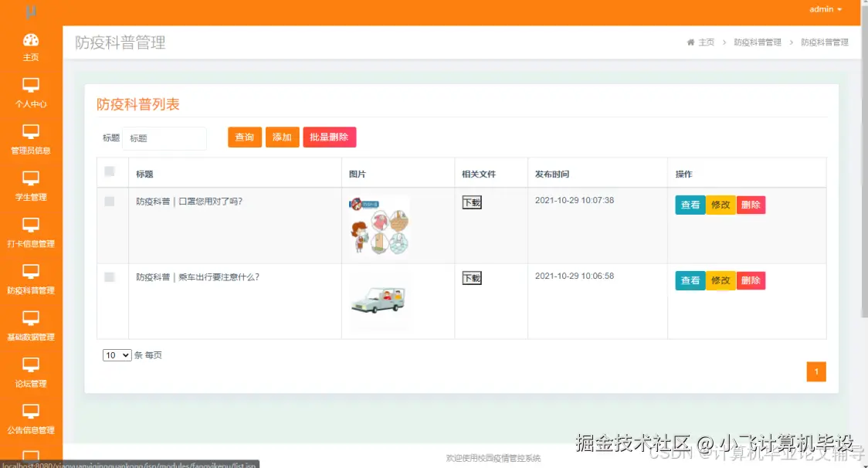Click title 防疫科普｜乘车出行要注意什么?

pyautogui.click(x=198, y=277)
